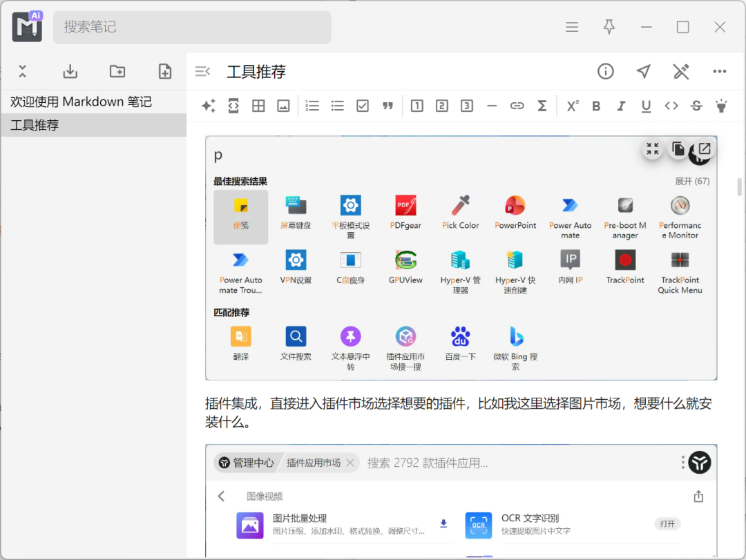Click the 微软 Bing 搜索 icon

(515, 336)
